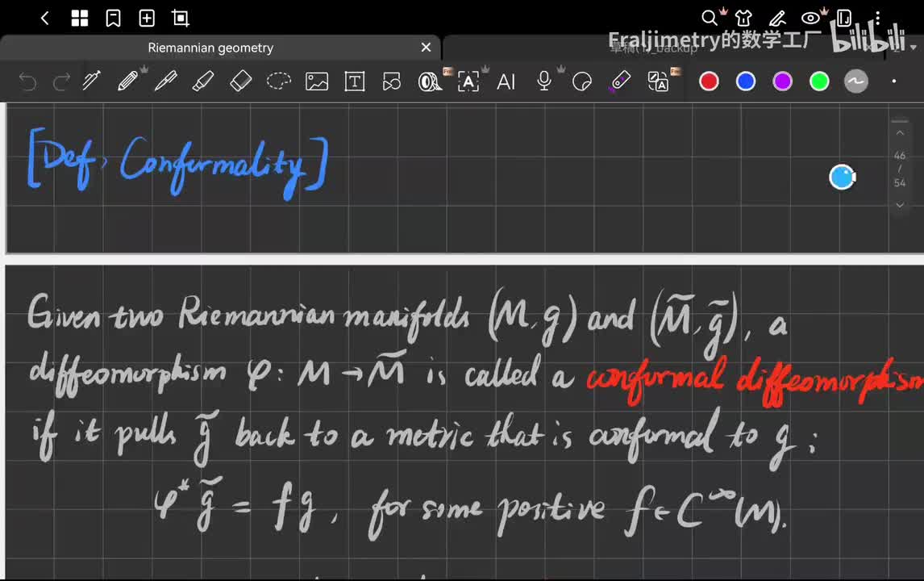924x581 pixels.
Task: Select the crop page icon
Action: pyautogui.click(x=181, y=19)
